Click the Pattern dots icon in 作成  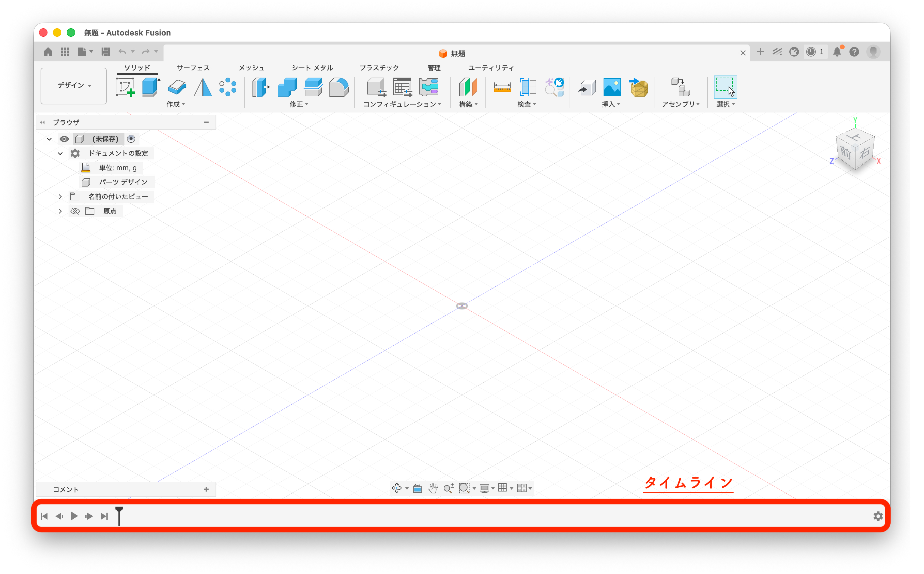click(x=228, y=87)
